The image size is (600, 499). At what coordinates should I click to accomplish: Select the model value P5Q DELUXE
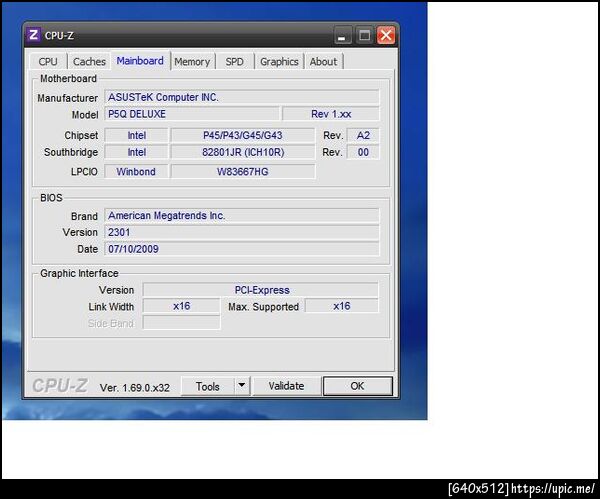tap(192, 114)
